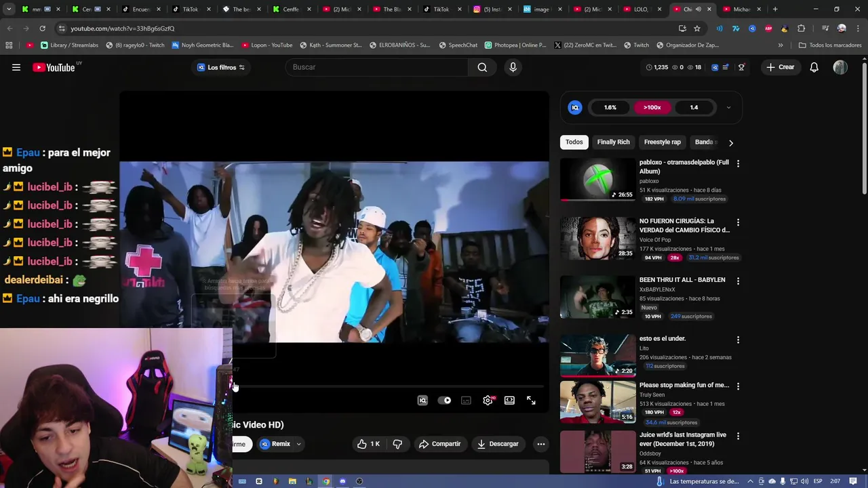Open the Todos los marcadores folder
Viewport: 868px width, 488px height.
click(x=830, y=45)
